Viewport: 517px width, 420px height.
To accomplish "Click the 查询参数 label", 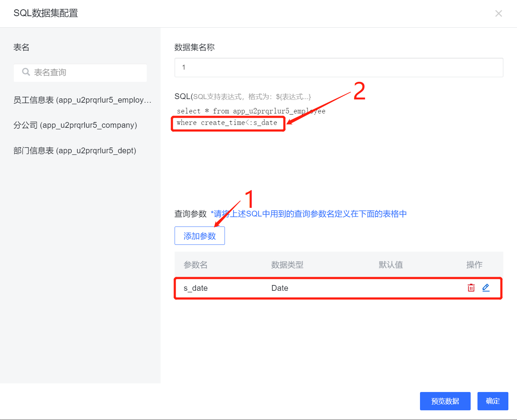I will coord(190,214).
